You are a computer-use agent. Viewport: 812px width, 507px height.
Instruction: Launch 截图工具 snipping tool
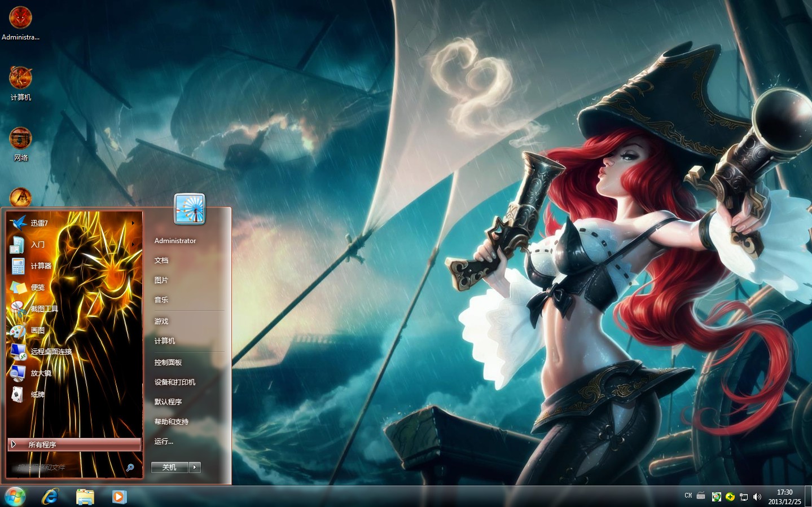point(73,308)
